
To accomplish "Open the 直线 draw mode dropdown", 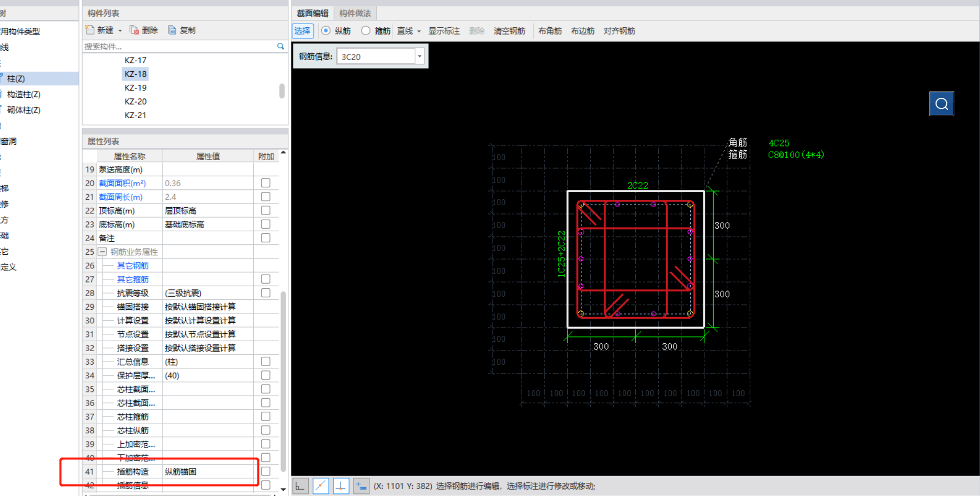I will (x=419, y=31).
